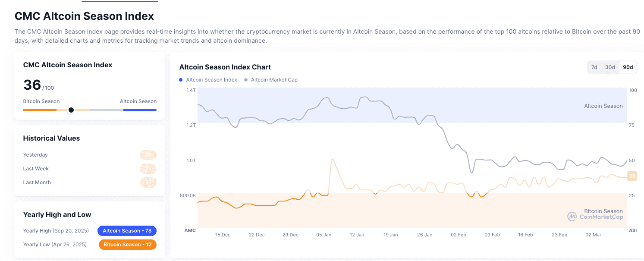Viewport: 644px width, 261px height.
Task: Click the 05 Jan date marker
Action: pos(324,235)
